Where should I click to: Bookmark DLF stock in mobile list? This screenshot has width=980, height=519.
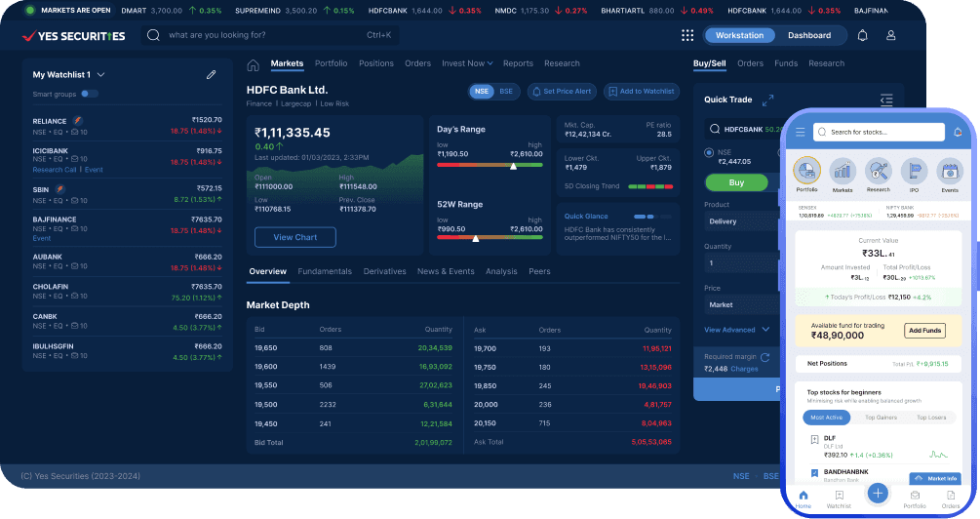click(814, 440)
